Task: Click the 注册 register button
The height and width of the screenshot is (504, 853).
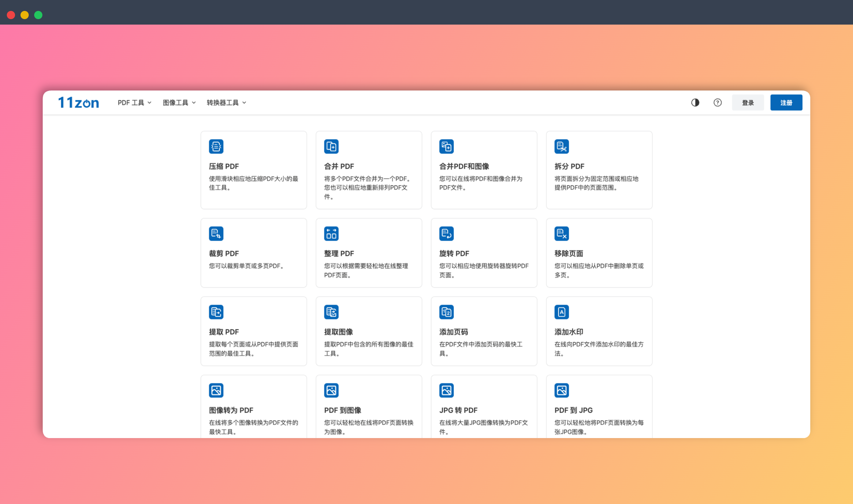Action: [x=786, y=102]
